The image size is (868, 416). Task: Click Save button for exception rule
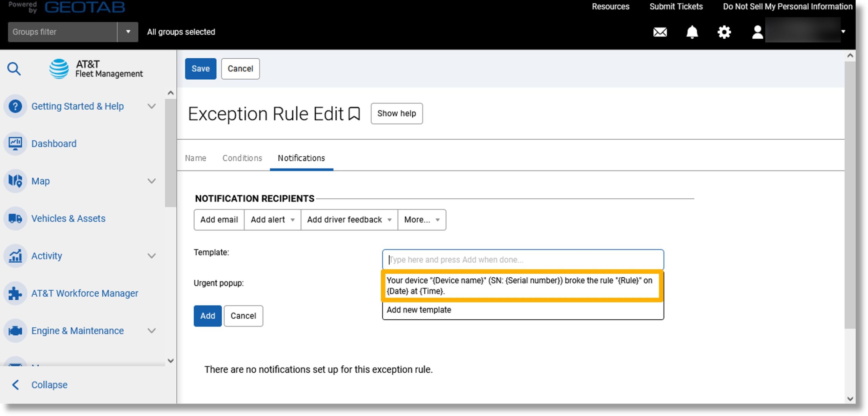(200, 68)
